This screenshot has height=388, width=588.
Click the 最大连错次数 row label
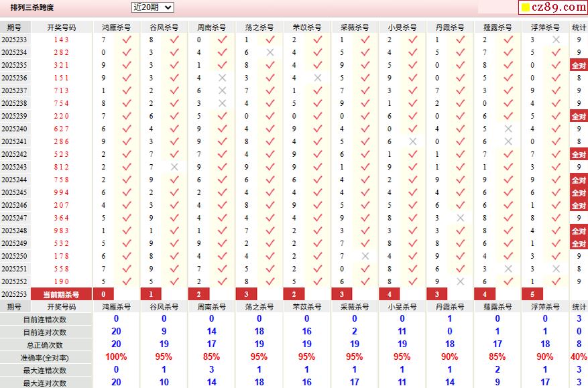(45, 371)
